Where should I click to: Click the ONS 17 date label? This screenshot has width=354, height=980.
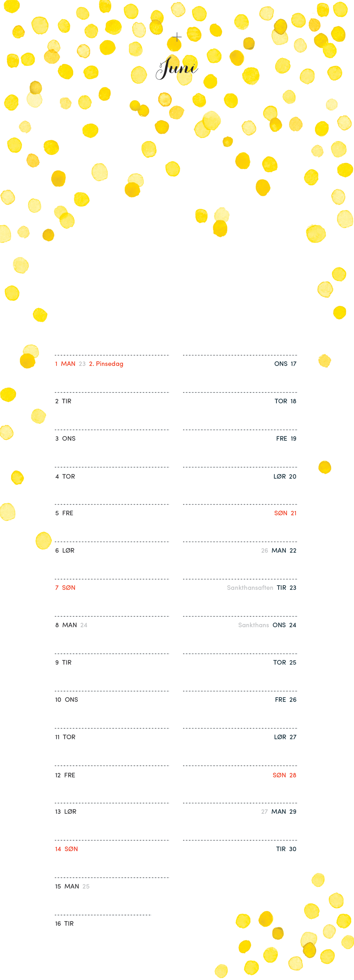click(285, 364)
